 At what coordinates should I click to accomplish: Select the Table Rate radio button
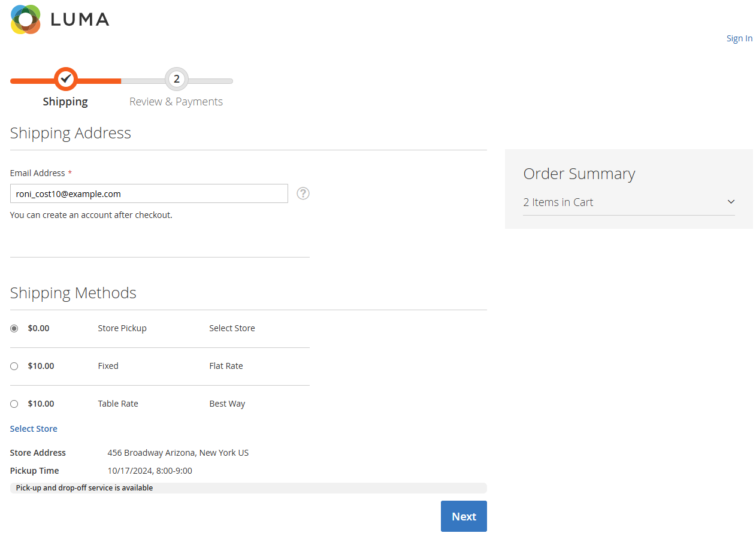(x=14, y=404)
